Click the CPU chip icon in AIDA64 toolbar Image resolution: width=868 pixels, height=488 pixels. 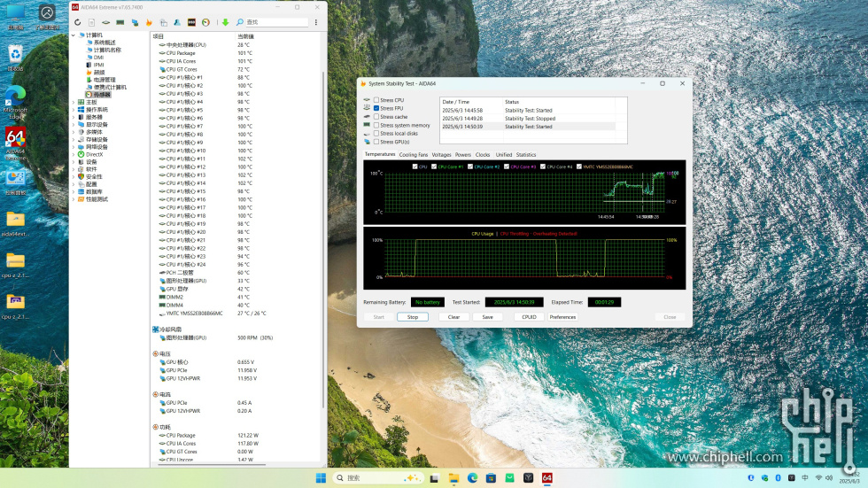pos(105,22)
